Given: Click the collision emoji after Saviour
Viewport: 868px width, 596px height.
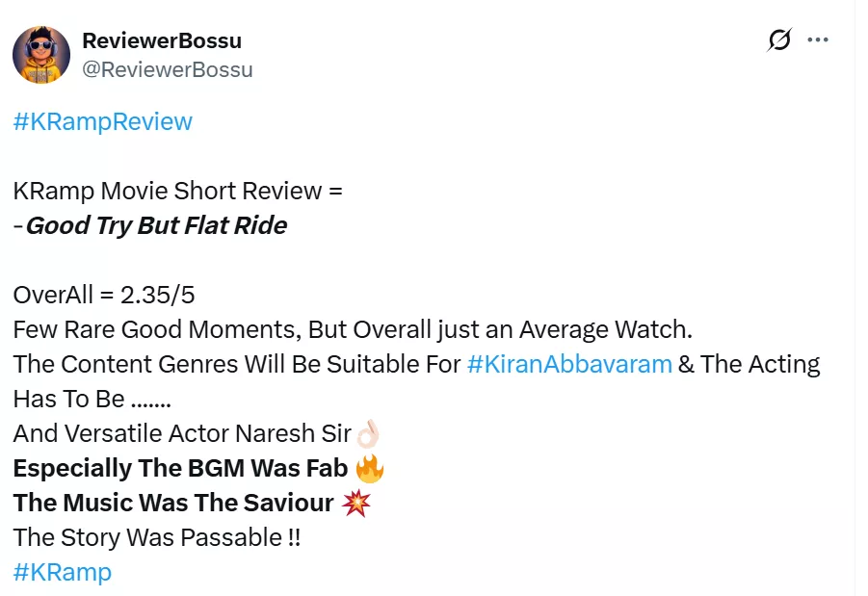Looking at the screenshot, I should coord(355,503).
